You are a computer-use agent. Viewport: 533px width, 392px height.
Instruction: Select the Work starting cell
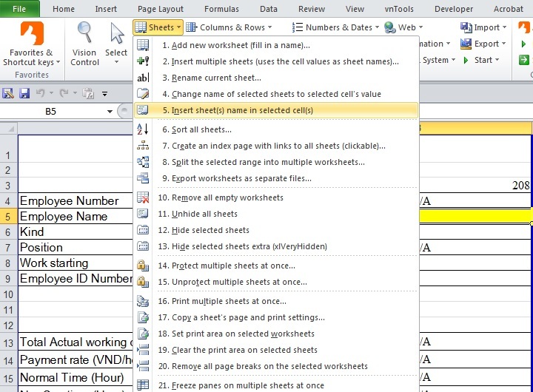tap(75, 263)
